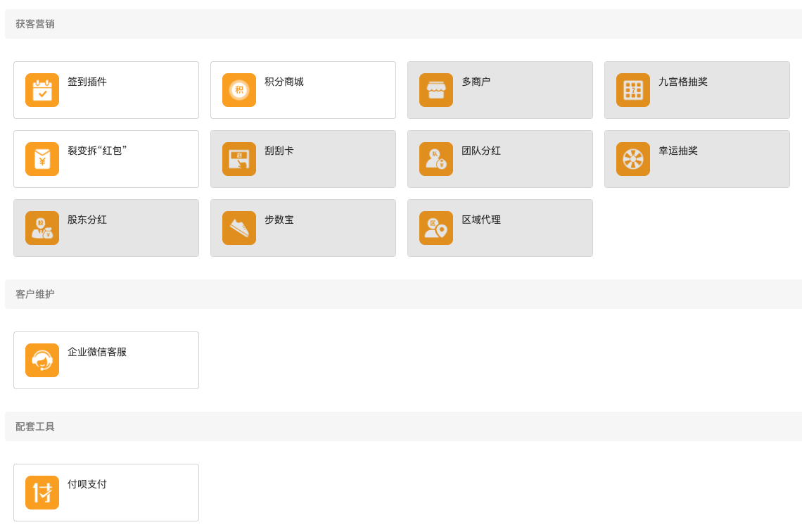Click the 配套工具 section header
This screenshot has width=802, height=532.
[35, 426]
